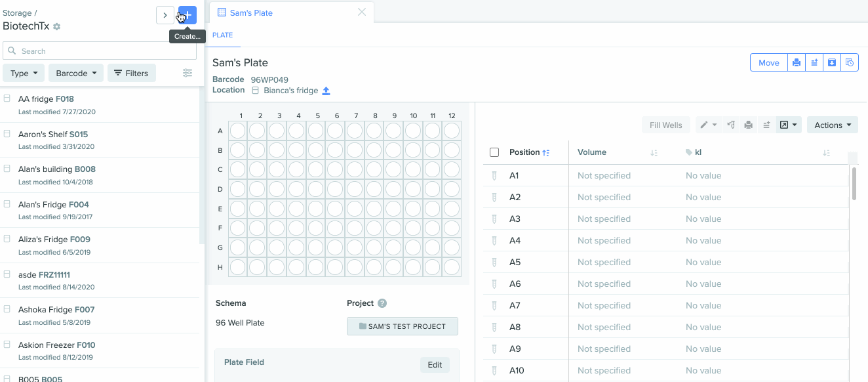This screenshot has width=868, height=382.
Task: Click the location icon beside AA fridge F018
Action: [7, 98]
